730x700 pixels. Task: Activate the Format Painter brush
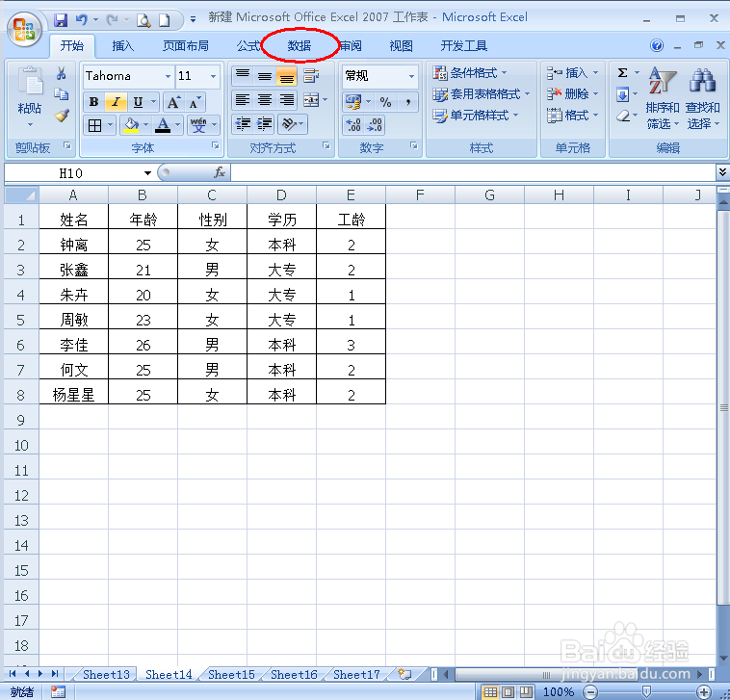tap(61, 116)
